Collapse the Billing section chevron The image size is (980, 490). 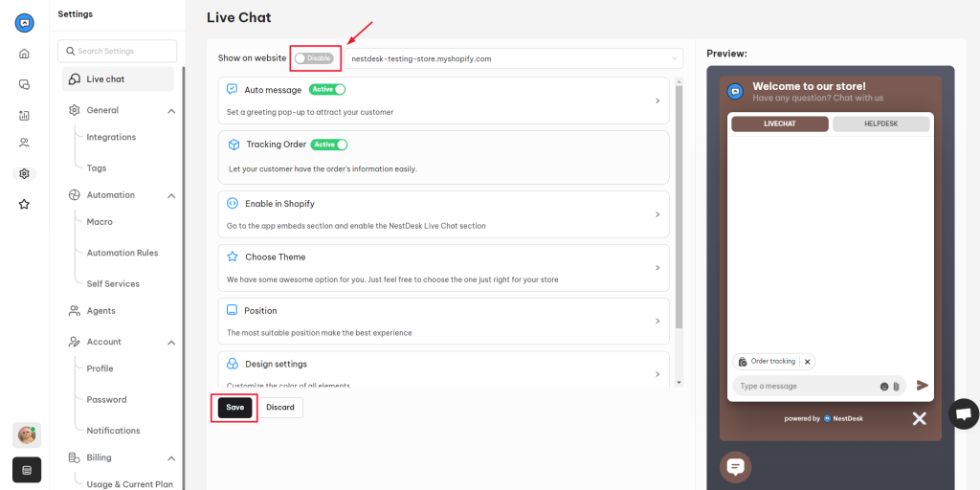click(x=171, y=458)
